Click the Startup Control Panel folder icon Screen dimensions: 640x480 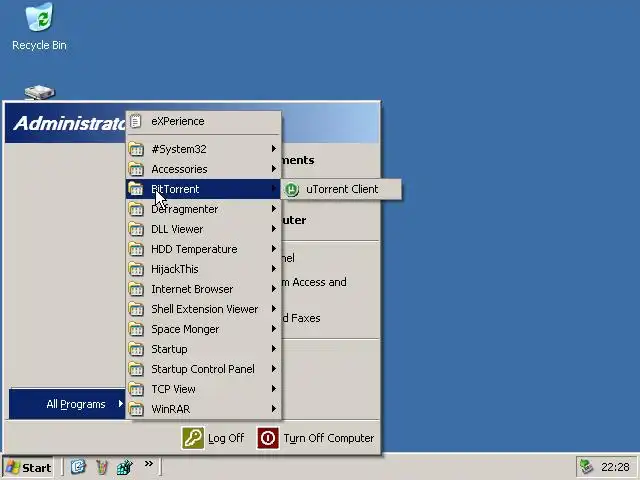pyautogui.click(x=136, y=369)
